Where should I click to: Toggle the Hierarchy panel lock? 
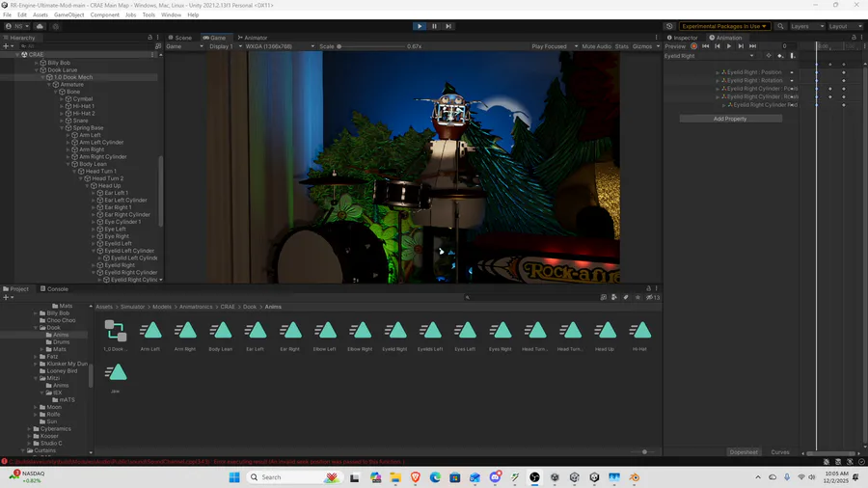(150, 38)
